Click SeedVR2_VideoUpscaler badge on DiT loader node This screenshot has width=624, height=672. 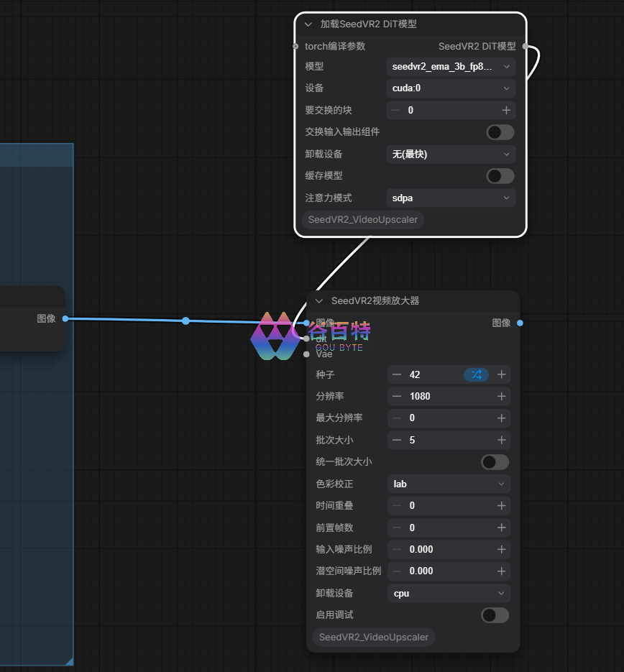coord(363,220)
